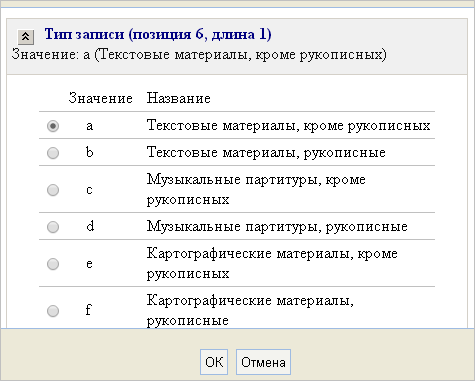The width and height of the screenshot is (475, 381).
Task: Click the Значение column header
Action: pos(101,98)
